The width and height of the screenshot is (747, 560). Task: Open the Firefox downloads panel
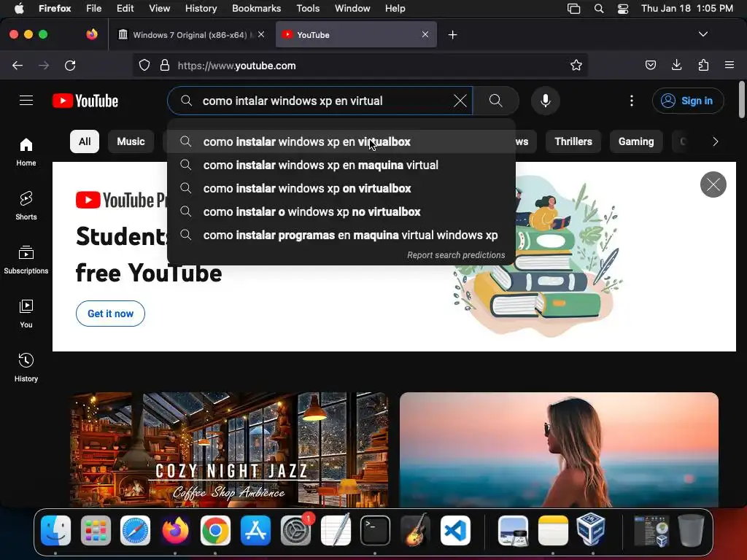coord(676,65)
